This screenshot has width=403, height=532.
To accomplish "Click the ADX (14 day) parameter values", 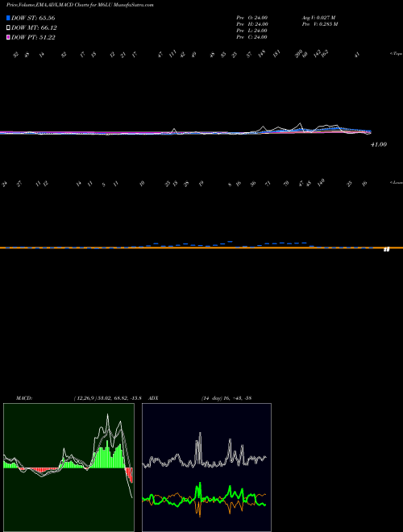I will [x=226, y=398].
